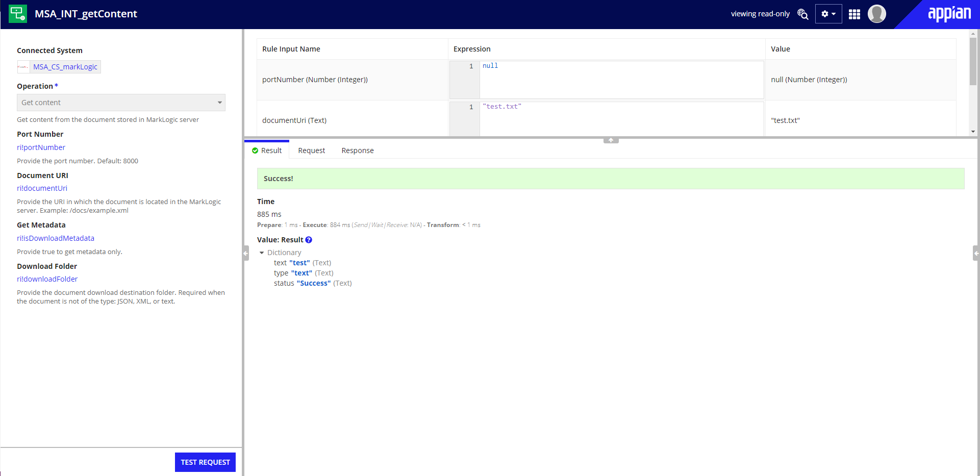This screenshot has width=980, height=476.
Task: Click the ri!portNumber expression link
Action: tap(41, 147)
